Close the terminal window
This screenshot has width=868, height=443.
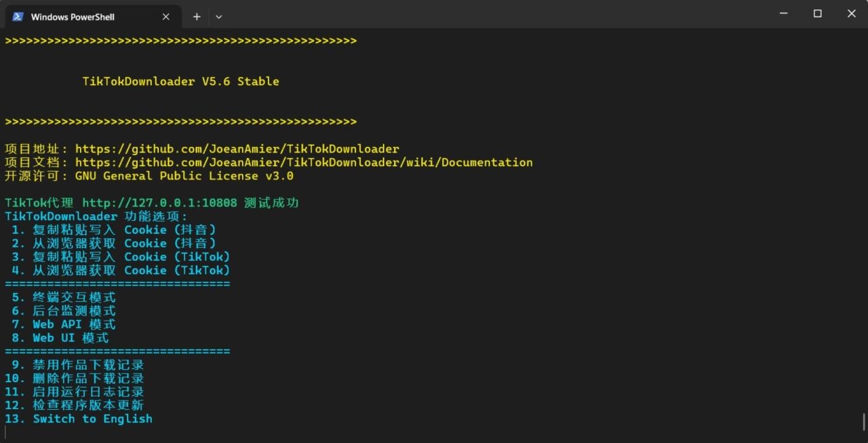(852, 14)
